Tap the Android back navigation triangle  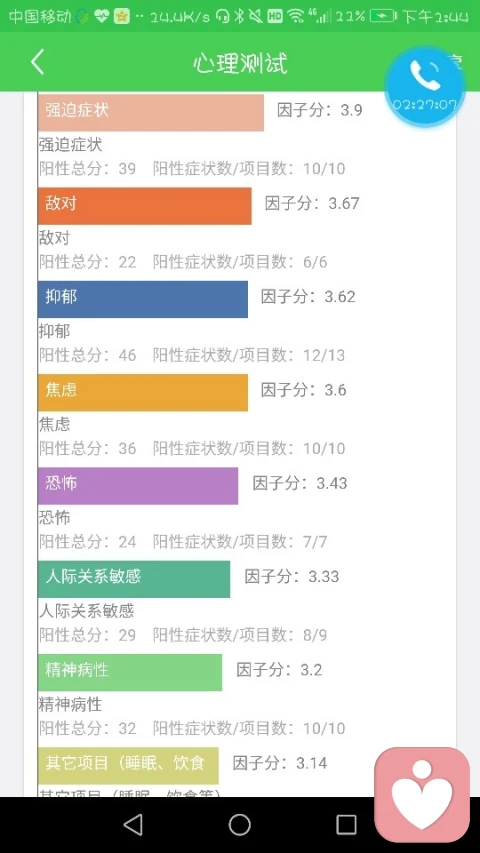133,825
